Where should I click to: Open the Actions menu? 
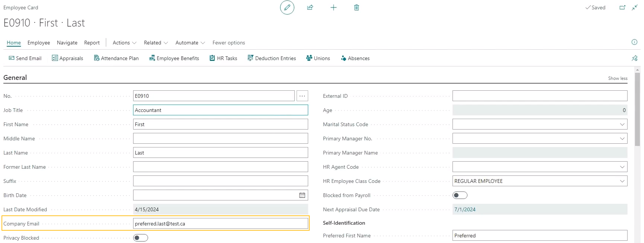click(x=124, y=43)
